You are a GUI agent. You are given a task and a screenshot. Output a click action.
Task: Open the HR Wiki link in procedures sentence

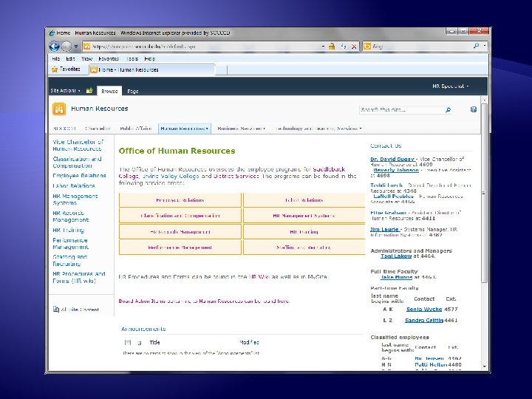(x=259, y=277)
